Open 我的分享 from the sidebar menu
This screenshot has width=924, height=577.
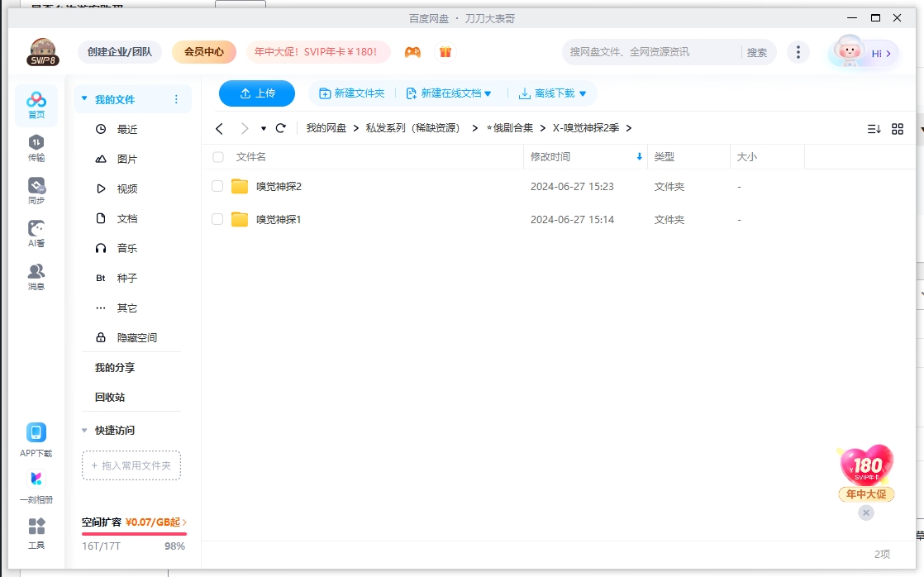click(115, 367)
